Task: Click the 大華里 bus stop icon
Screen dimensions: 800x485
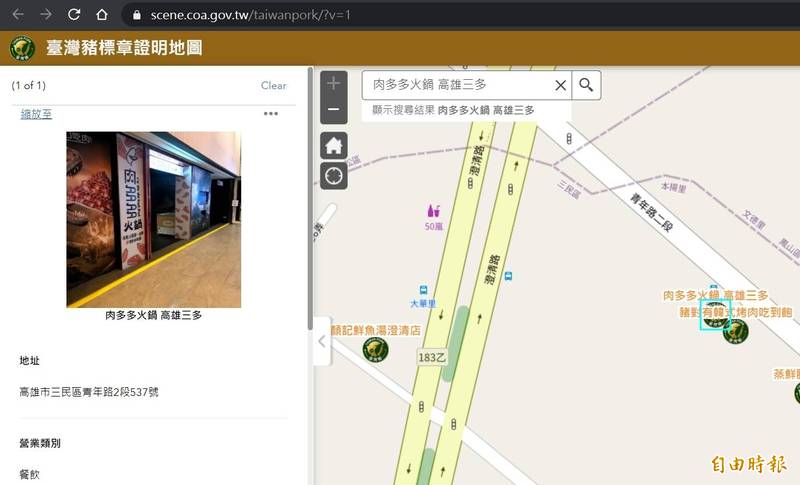Action: point(423,290)
